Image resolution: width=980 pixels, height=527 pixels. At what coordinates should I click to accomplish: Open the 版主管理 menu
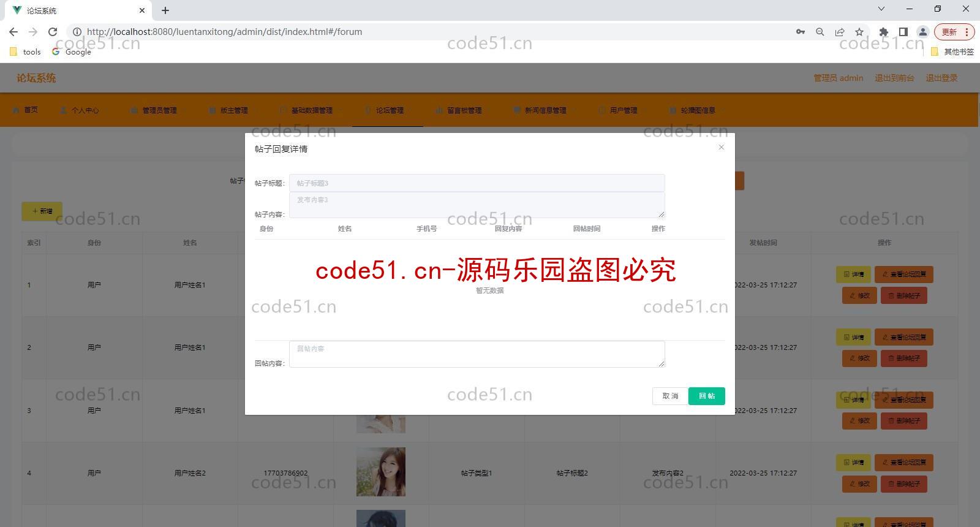click(x=229, y=110)
